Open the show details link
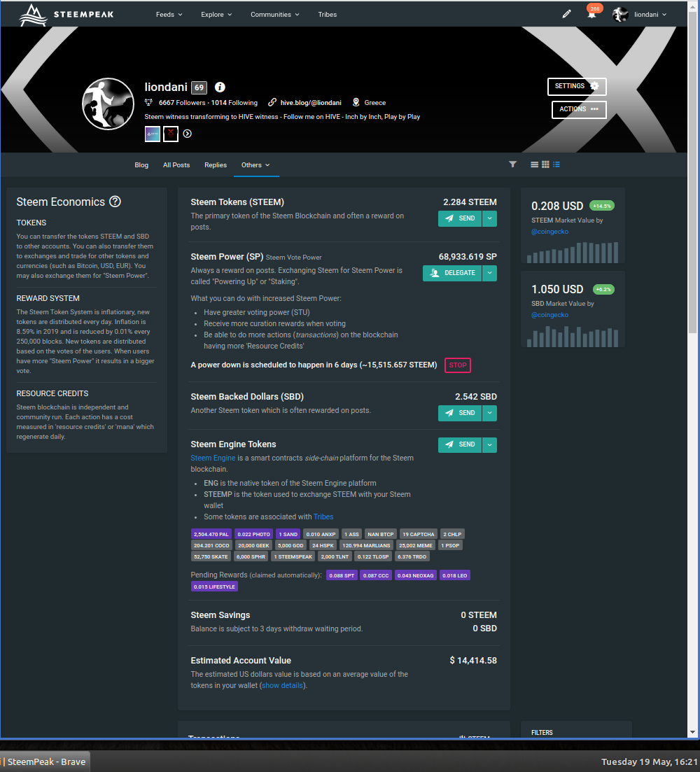The height and width of the screenshot is (772, 700). coord(283,685)
